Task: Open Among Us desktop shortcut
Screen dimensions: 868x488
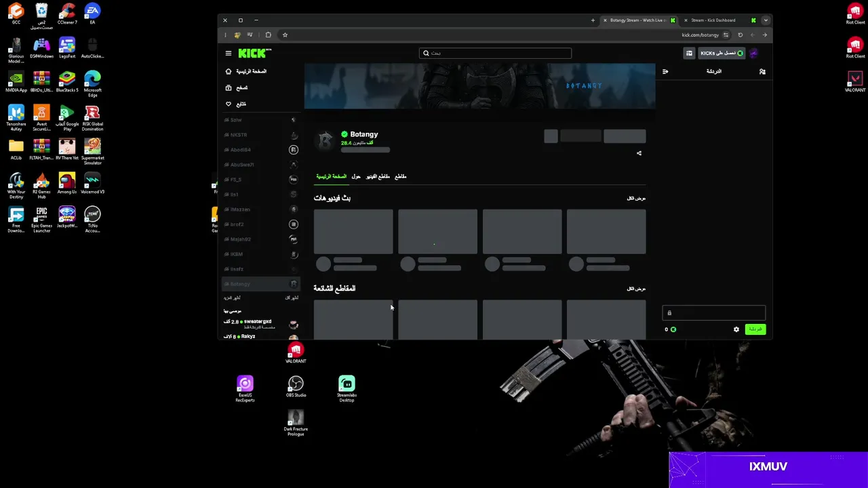Action: point(67,184)
